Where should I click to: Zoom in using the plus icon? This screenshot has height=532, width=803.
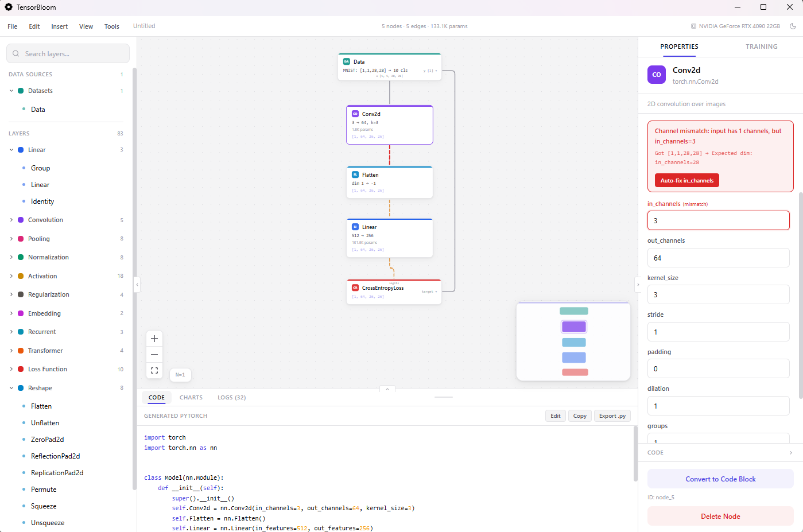pyautogui.click(x=154, y=338)
